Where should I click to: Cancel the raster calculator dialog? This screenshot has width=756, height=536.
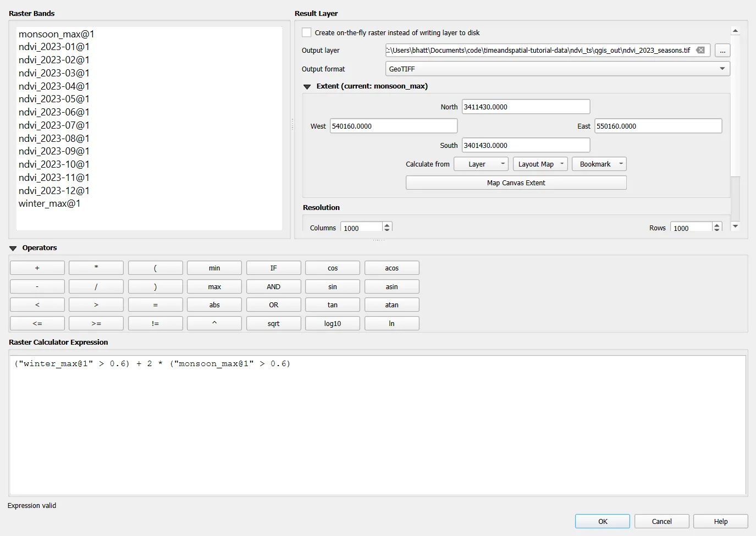[662, 521]
